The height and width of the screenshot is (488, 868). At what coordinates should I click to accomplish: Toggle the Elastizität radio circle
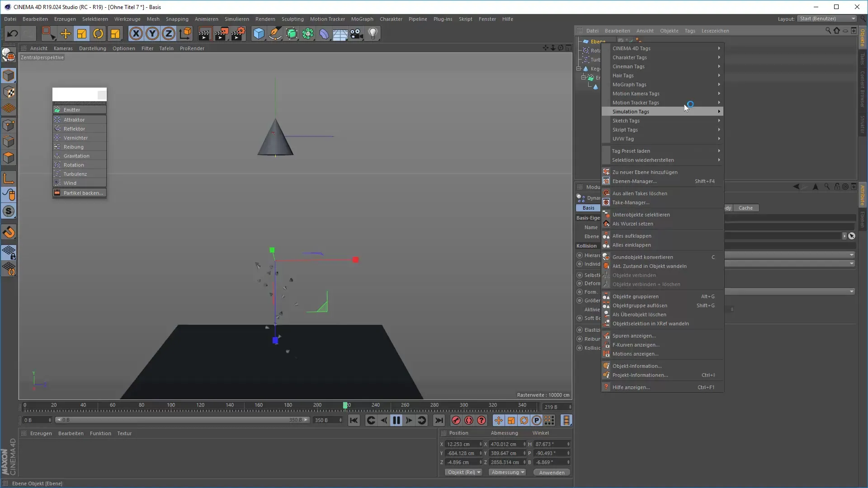580,330
